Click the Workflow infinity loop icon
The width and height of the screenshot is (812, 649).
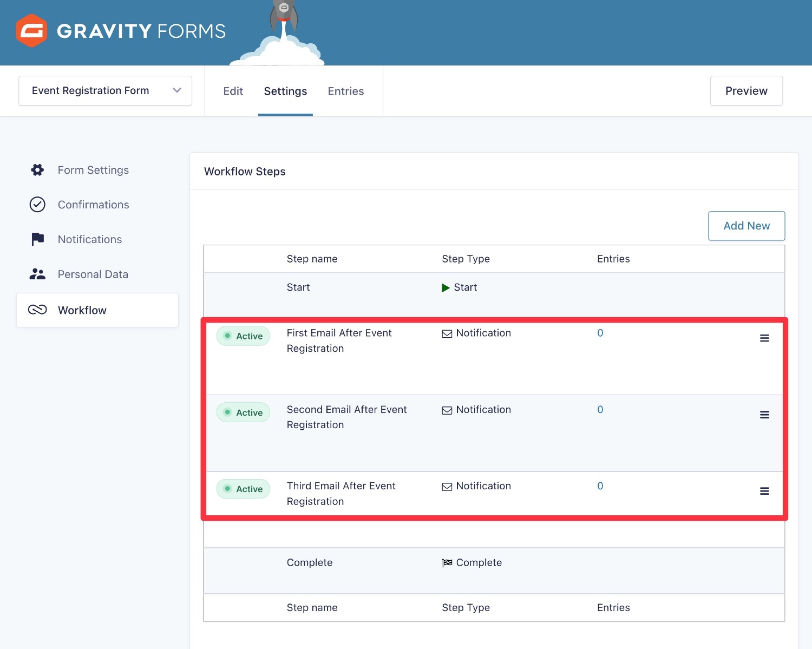coord(37,310)
